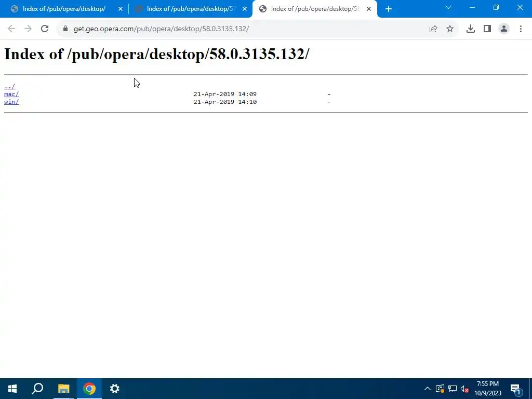
Task: Open the security tray icon with orange badge
Action: (x=440, y=389)
